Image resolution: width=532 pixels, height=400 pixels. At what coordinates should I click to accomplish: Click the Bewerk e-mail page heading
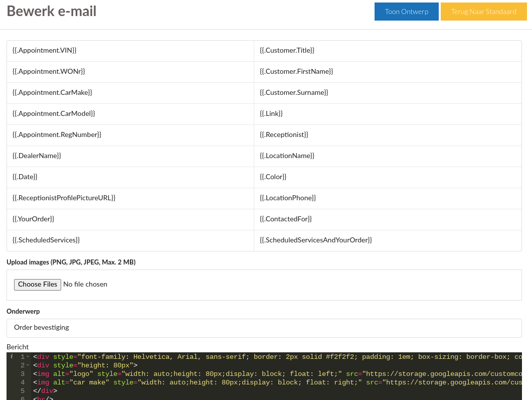[52, 11]
